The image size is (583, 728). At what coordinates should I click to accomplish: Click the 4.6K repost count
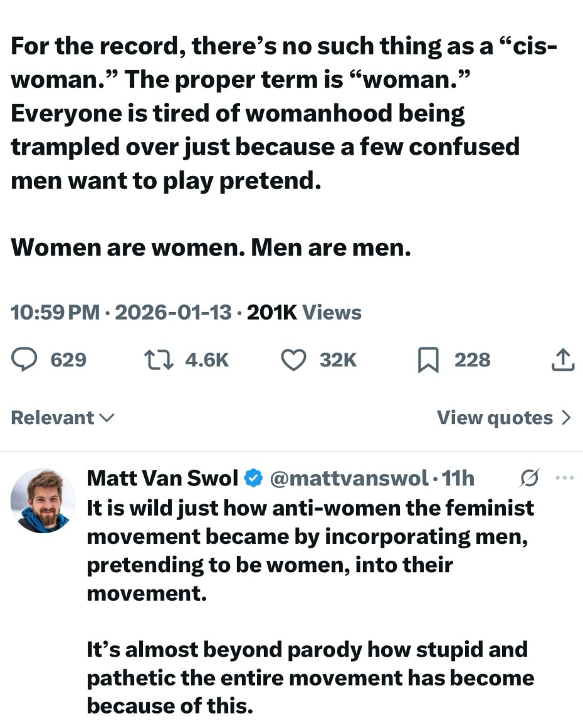pos(207,360)
